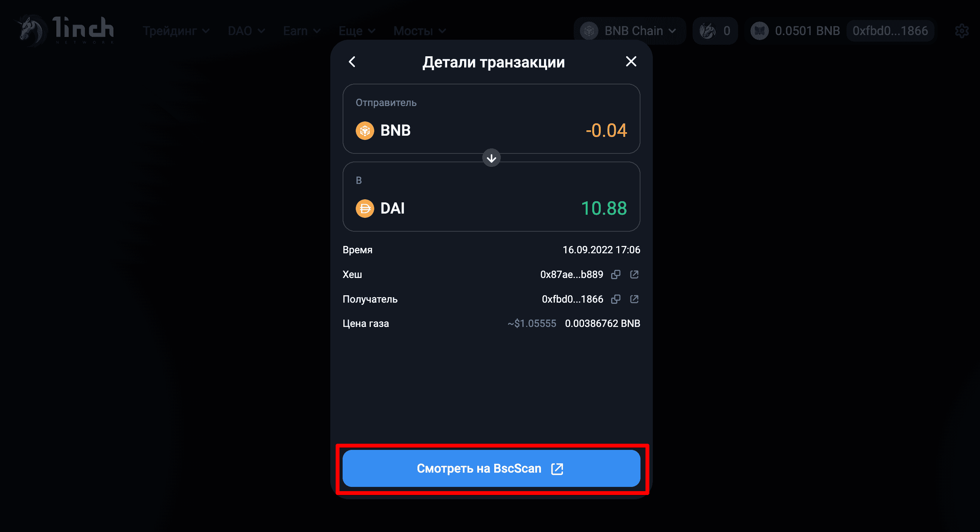Image resolution: width=980 pixels, height=532 pixels.
Task: Click the swap direction down-arrow icon
Action: (491, 158)
